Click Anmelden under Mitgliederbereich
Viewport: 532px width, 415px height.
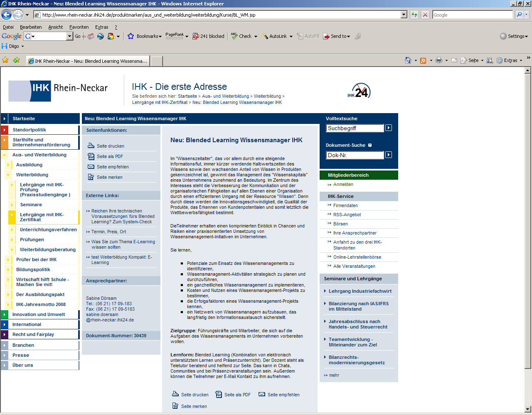[x=343, y=184]
